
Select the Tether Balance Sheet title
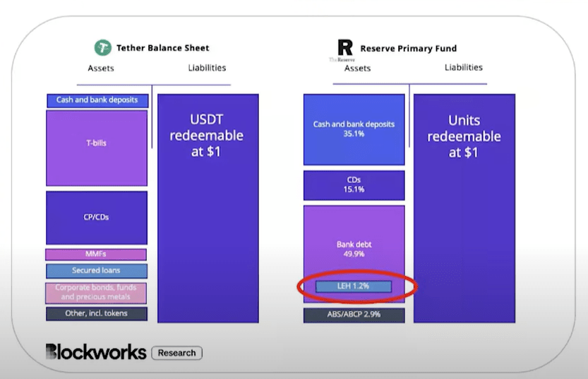pyautogui.click(x=163, y=48)
